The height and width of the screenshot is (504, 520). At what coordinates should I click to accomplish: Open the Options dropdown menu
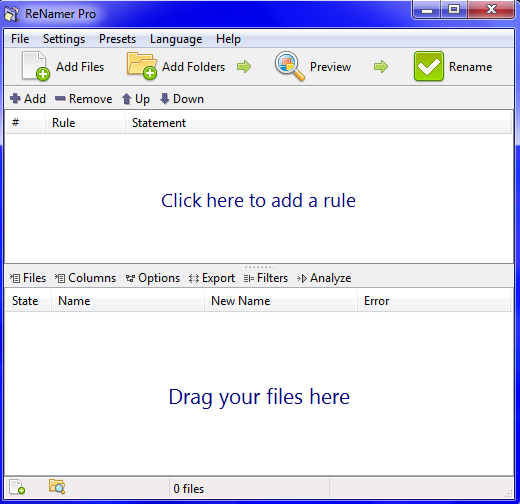[x=153, y=278]
